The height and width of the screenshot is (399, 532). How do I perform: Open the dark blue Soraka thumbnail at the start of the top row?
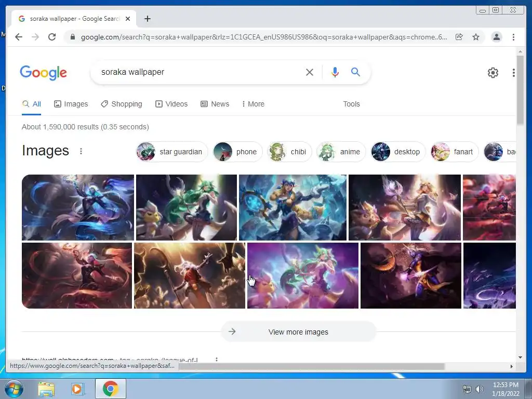78,207
